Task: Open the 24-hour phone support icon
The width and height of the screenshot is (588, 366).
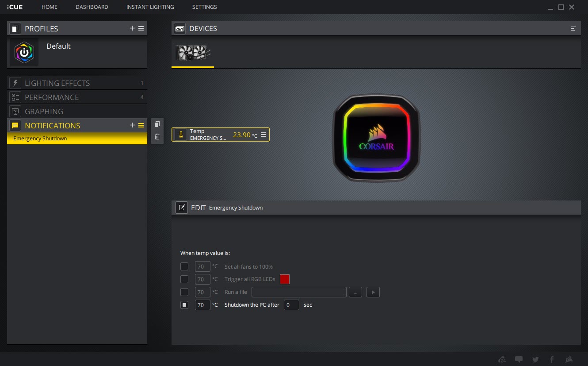Action: point(502,359)
